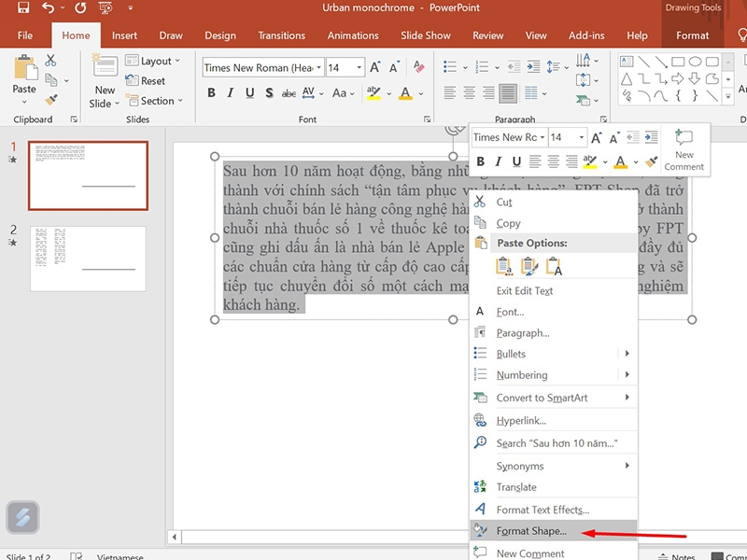
Task: Click scroll-left arrow of horizontal scrollbar
Action: click(x=175, y=538)
